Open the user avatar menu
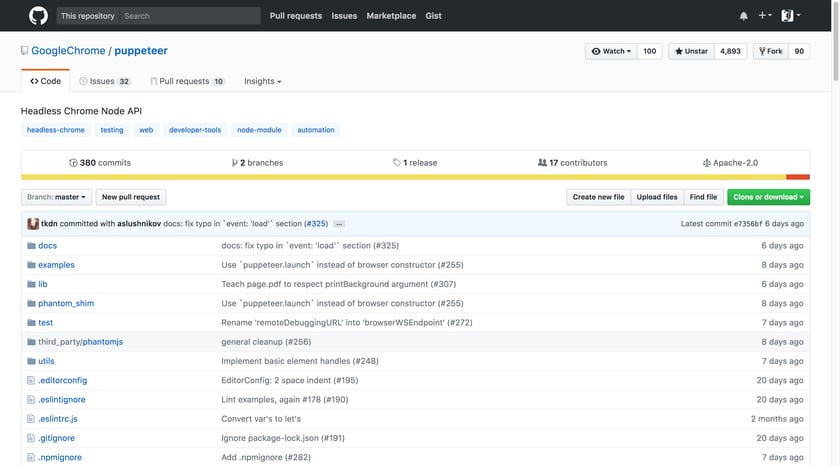Screen dimensions: 840x466 click(x=790, y=16)
